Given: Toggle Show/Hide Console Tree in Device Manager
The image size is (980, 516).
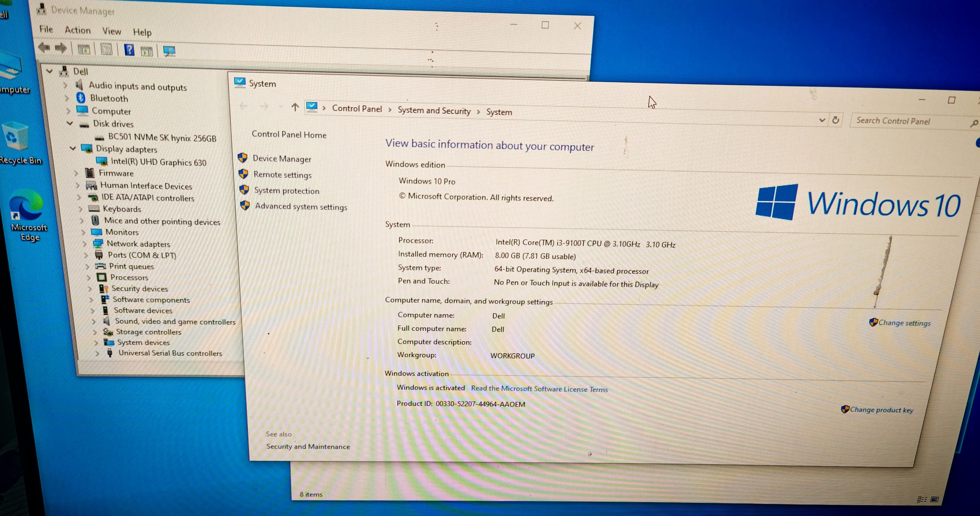Looking at the screenshot, I should click(x=84, y=50).
